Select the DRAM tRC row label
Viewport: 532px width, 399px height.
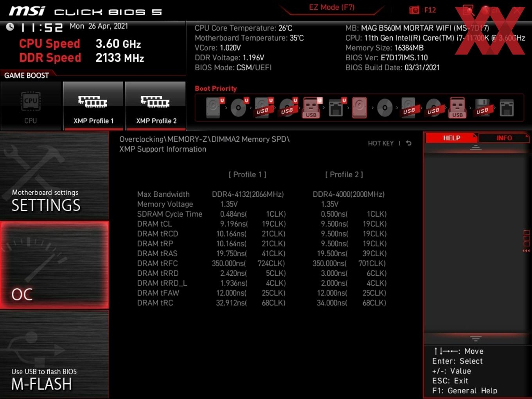point(155,303)
